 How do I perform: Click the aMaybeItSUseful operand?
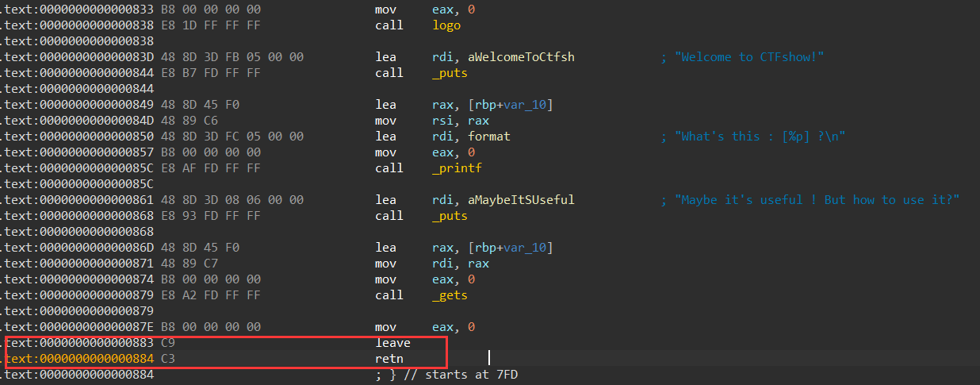point(522,200)
